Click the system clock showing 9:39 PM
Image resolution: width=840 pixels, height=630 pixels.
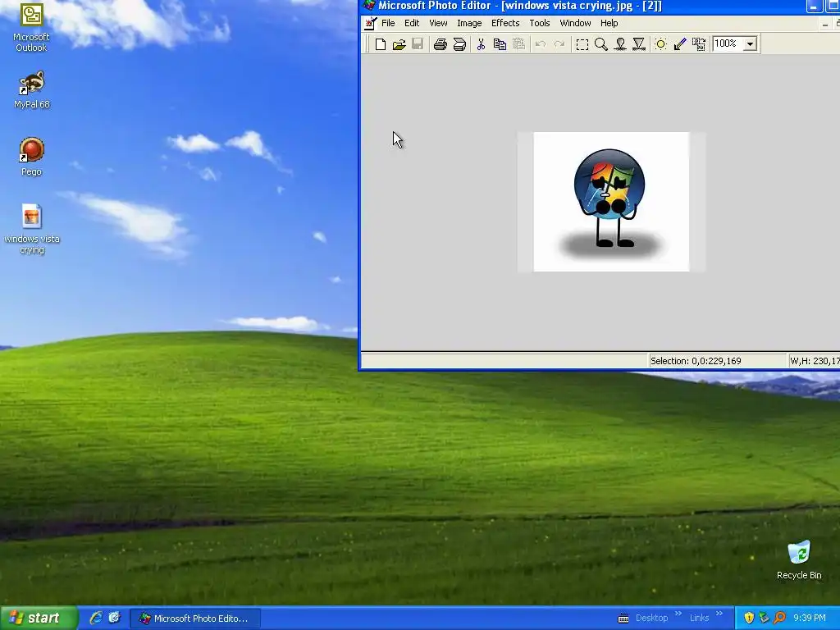tap(810, 618)
